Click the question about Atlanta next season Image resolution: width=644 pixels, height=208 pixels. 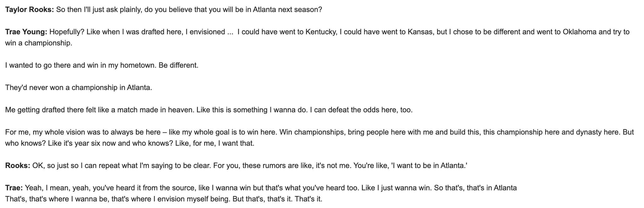[189, 9]
